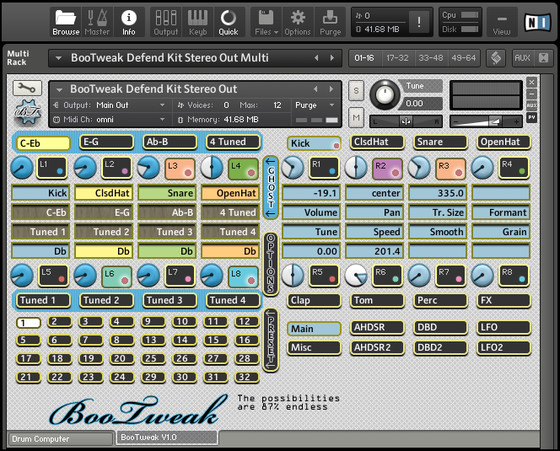Open instrument edit mode wrench

click(x=27, y=88)
